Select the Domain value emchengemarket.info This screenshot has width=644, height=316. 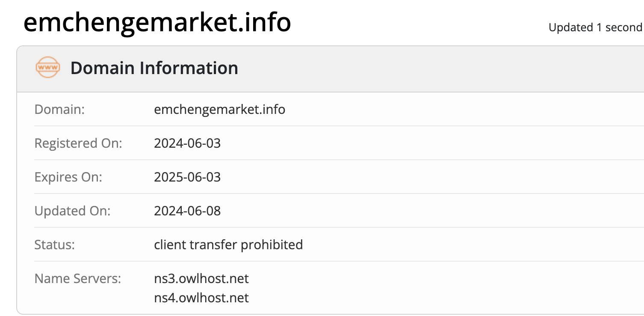tap(220, 110)
